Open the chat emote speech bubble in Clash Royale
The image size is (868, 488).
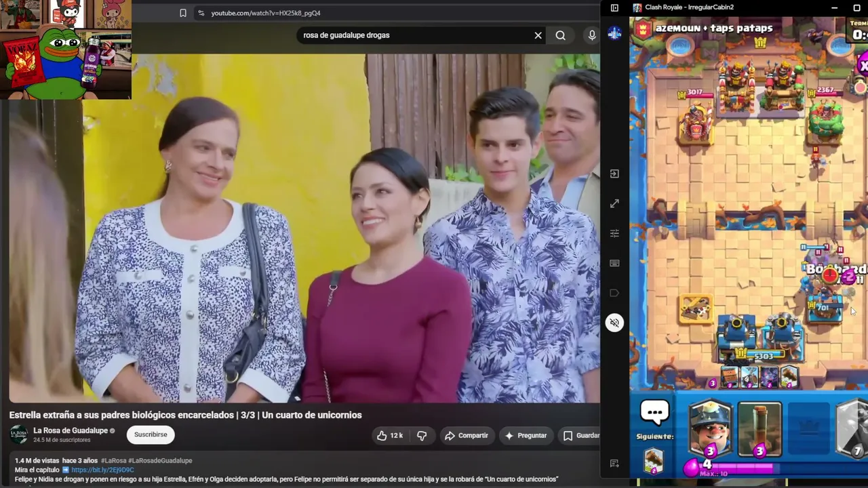pos(655,412)
